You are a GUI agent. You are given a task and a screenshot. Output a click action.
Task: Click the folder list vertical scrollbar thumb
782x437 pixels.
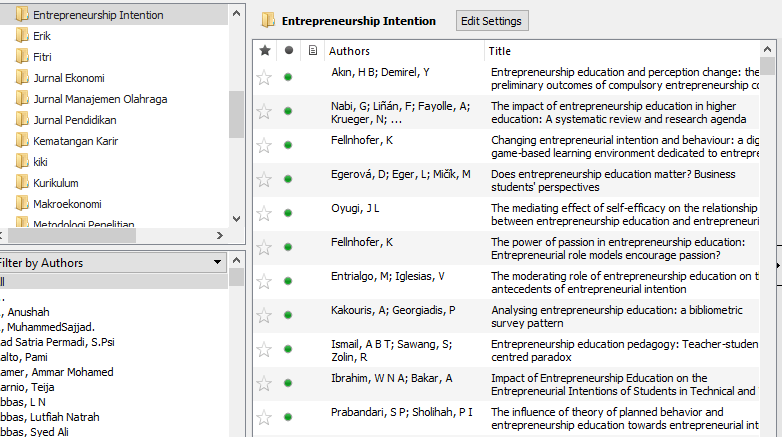236,113
